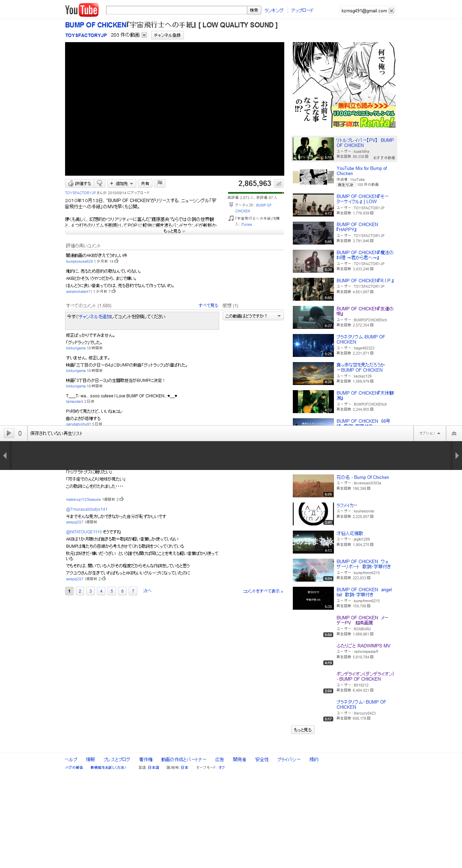Expand the description with もっと見る
The image size is (462, 868).
(x=174, y=231)
